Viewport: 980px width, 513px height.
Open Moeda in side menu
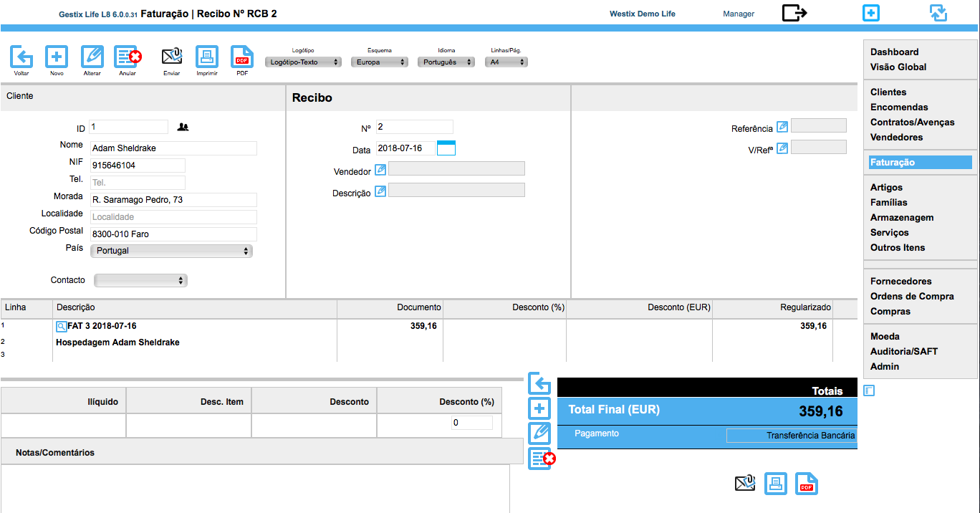pos(885,336)
